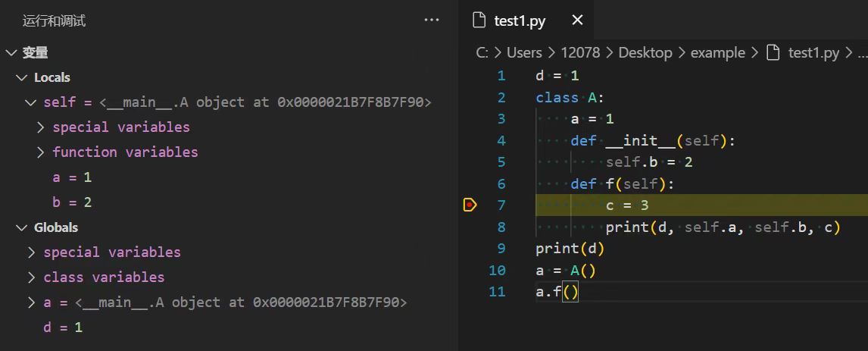Click line number 9 in the gutter
This screenshot has width=868, height=351.
tap(501, 249)
